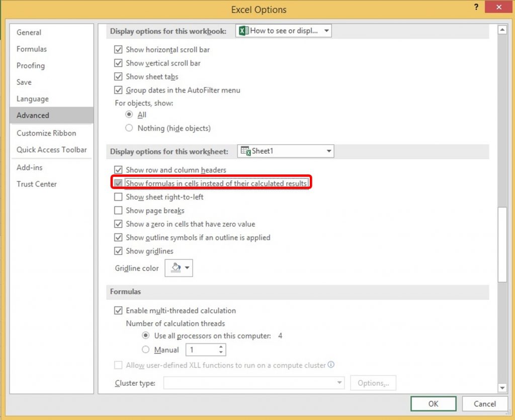Click 'For objects, show:' label
Viewport: 515px width, 420px height.
tap(144, 103)
